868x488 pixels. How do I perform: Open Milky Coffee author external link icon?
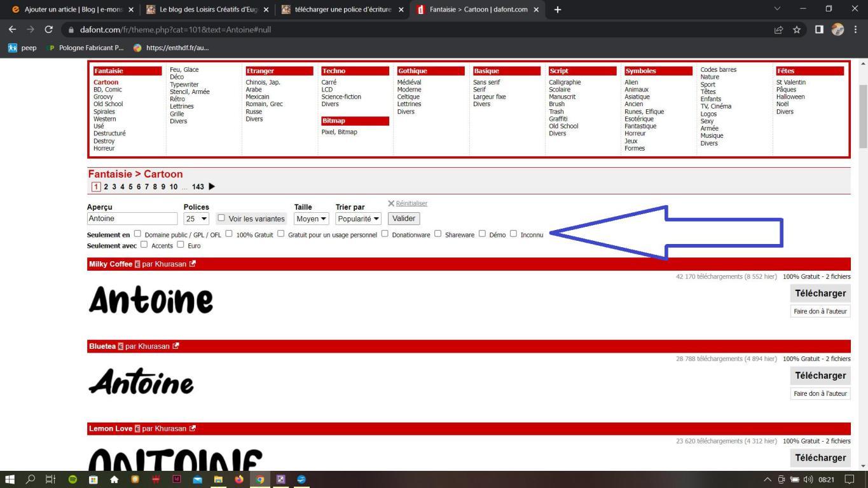(x=193, y=264)
